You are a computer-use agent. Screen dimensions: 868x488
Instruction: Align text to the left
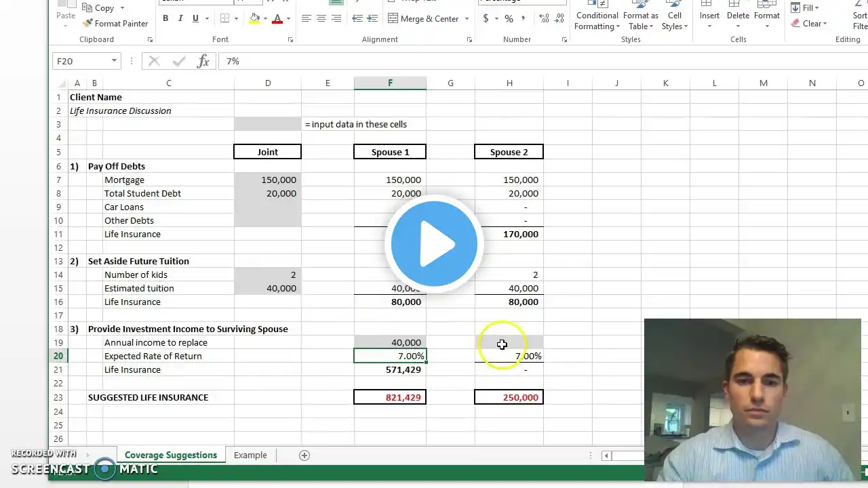click(x=307, y=19)
